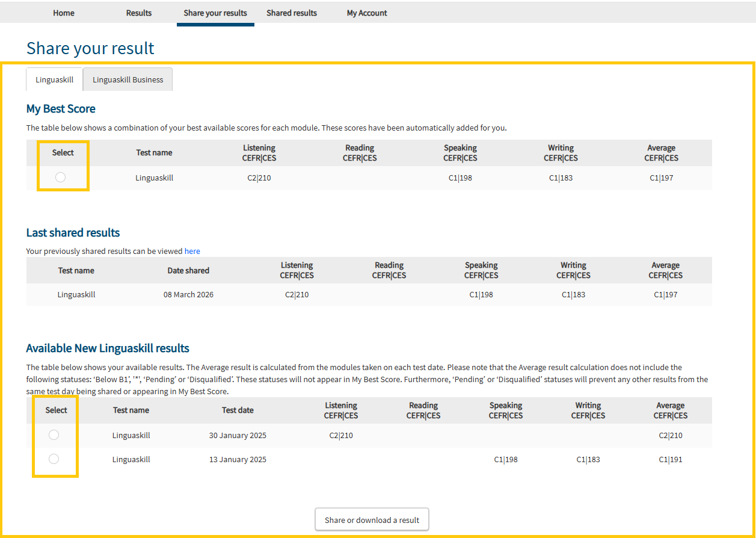Select the 13 January 2025 result radio
This screenshot has width=756, height=538.
pyautogui.click(x=54, y=459)
